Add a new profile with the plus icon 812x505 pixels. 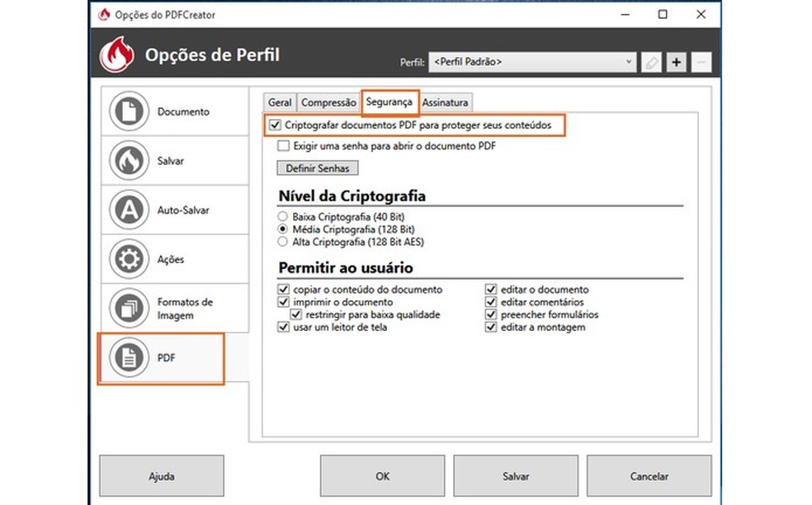[x=676, y=61]
